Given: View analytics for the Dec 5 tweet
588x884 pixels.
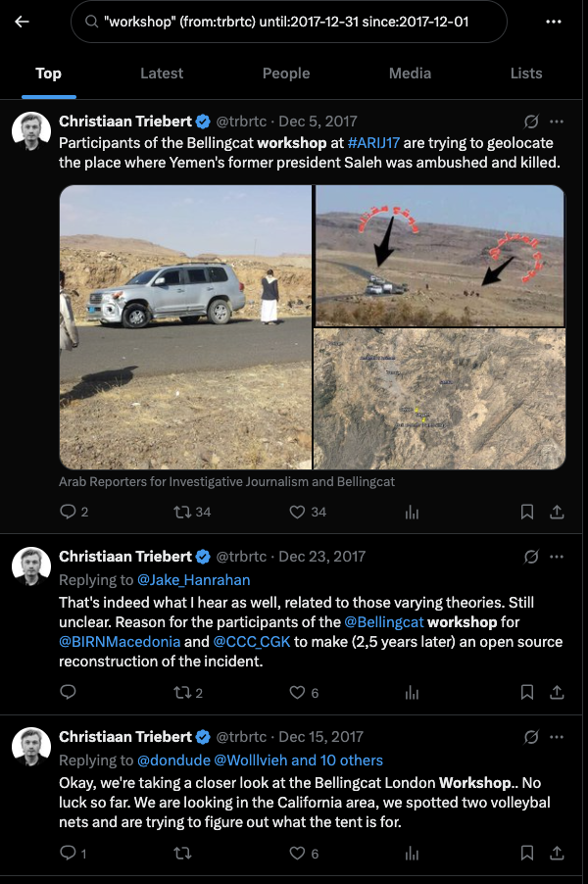Looking at the screenshot, I should [x=412, y=512].
